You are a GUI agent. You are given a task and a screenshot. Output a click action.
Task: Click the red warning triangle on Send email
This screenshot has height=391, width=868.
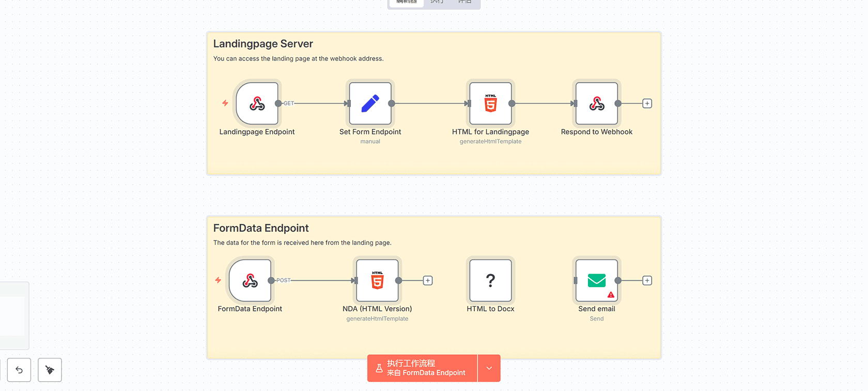[x=611, y=295]
